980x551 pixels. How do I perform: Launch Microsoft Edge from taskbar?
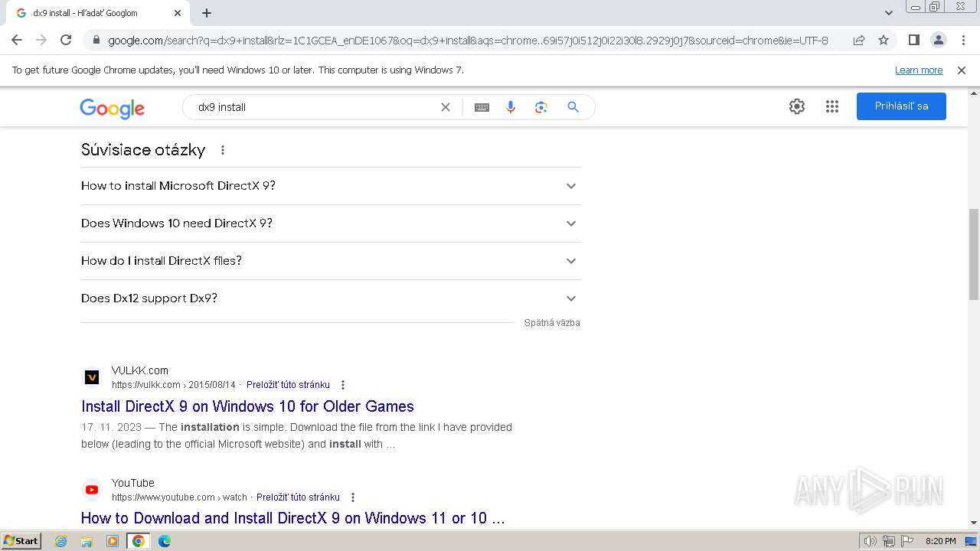[164, 541]
